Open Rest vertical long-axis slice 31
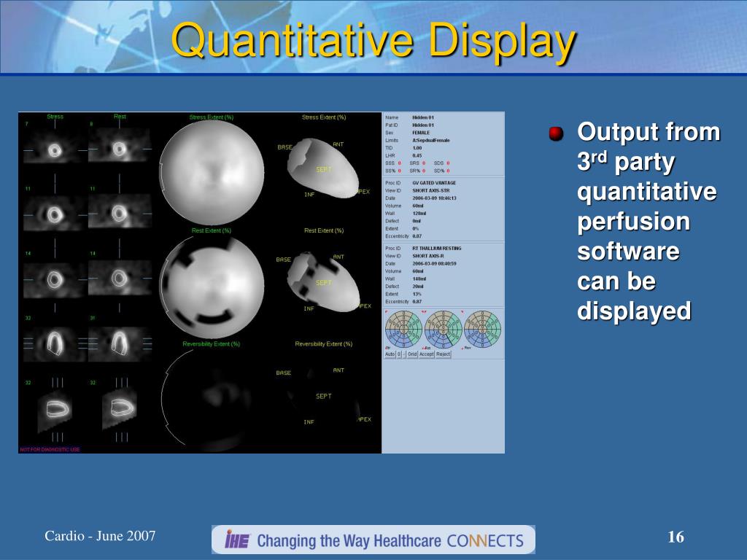Image resolution: width=747 pixels, height=560 pixels. tap(120, 343)
